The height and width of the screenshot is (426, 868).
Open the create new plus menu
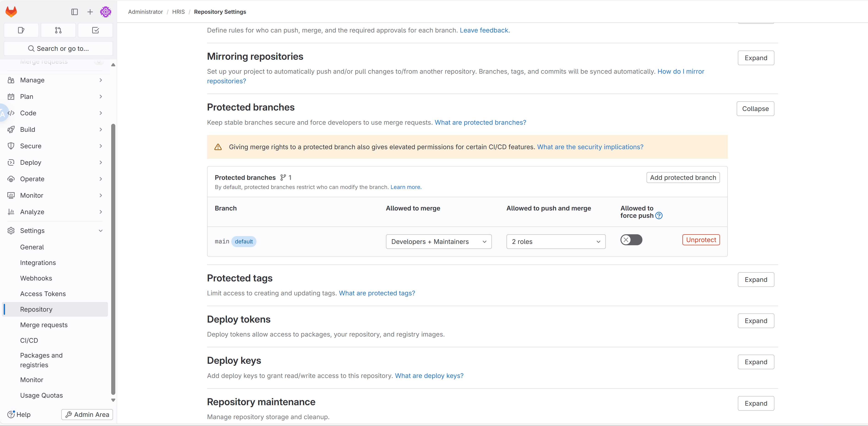(x=90, y=12)
